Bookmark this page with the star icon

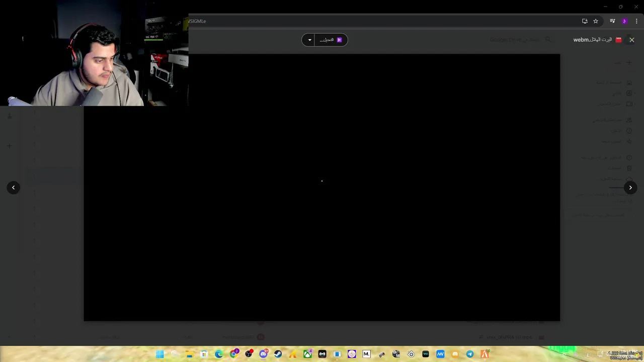[596, 21]
